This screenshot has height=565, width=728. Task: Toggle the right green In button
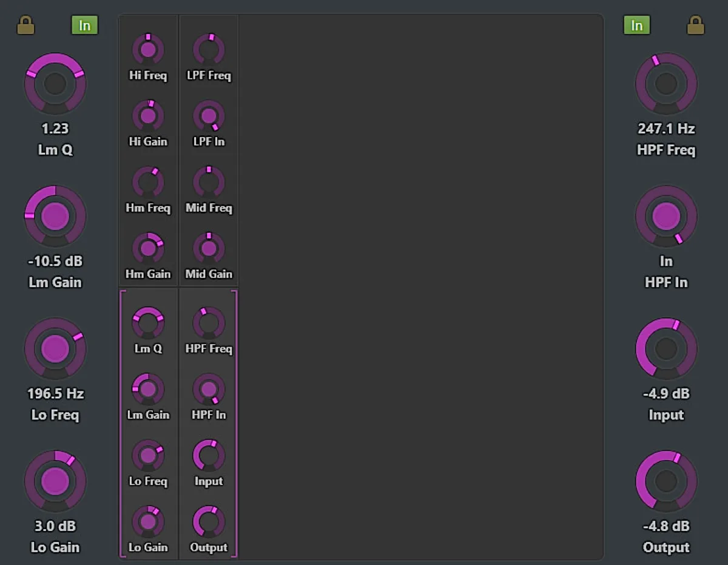point(637,25)
